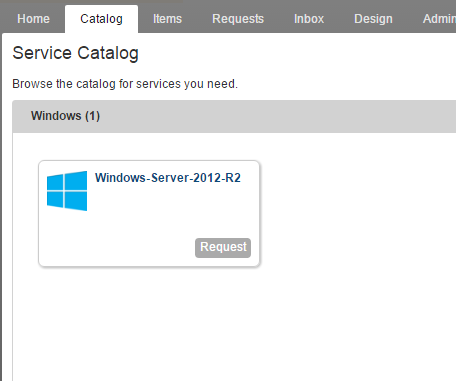Image resolution: width=456 pixels, height=381 pixels.
Task: Click the 'Browse the catalog for services' text
Action: [x=125, y=84]
